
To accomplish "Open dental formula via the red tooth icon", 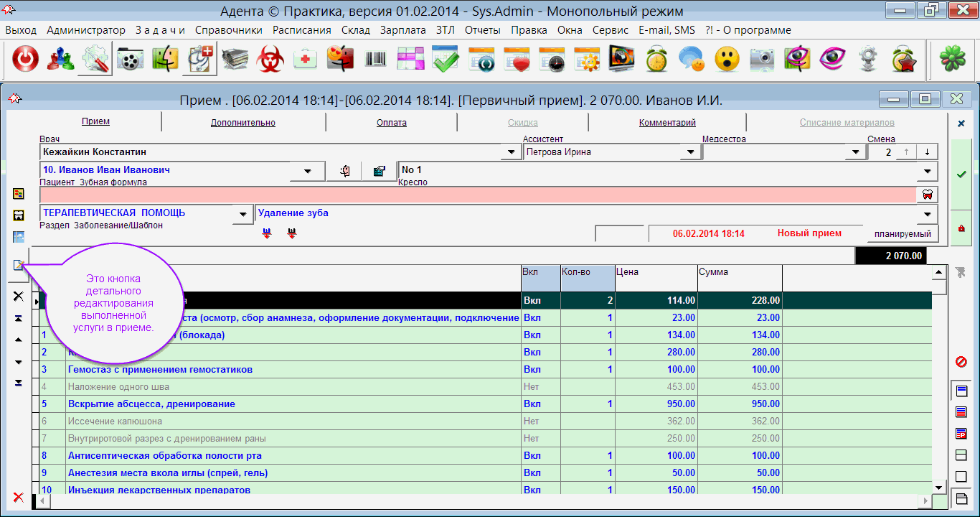I will [927, 195].
